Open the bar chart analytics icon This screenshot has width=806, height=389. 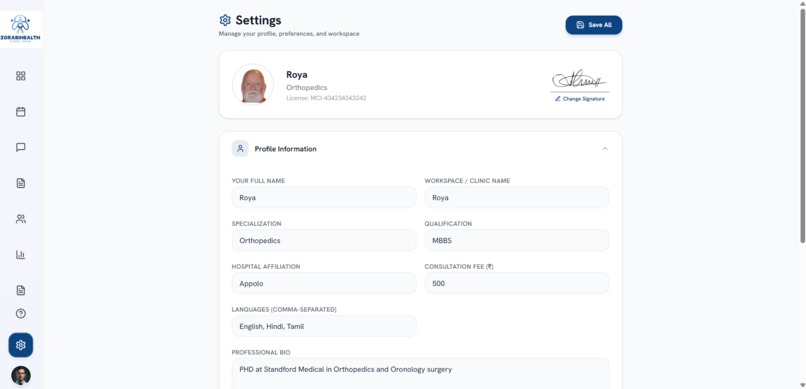[21, 254]
